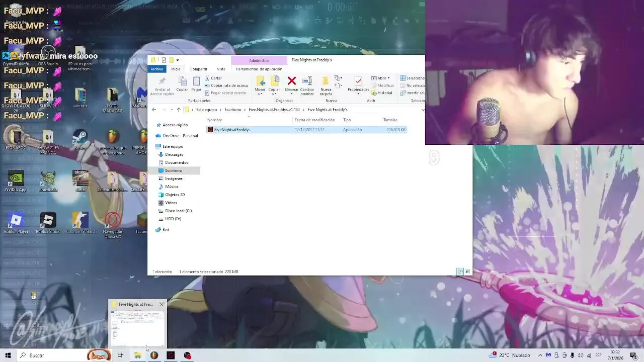Screen dimensions: 644x362
Task: Open Propiedades with the checkmark icon
Action: pos(358,81)
